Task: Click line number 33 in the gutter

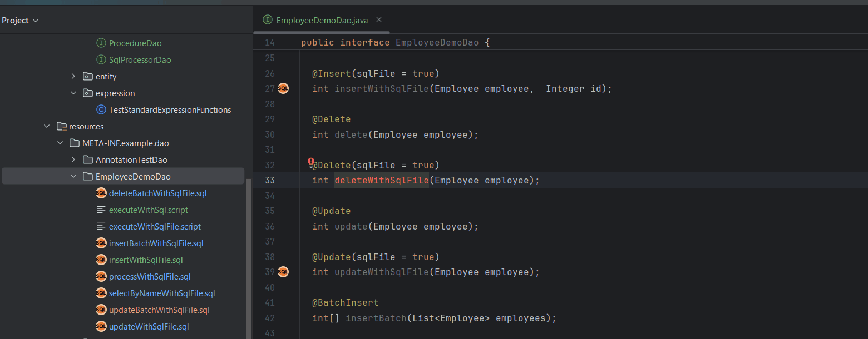Action: [x=269, y=180]
